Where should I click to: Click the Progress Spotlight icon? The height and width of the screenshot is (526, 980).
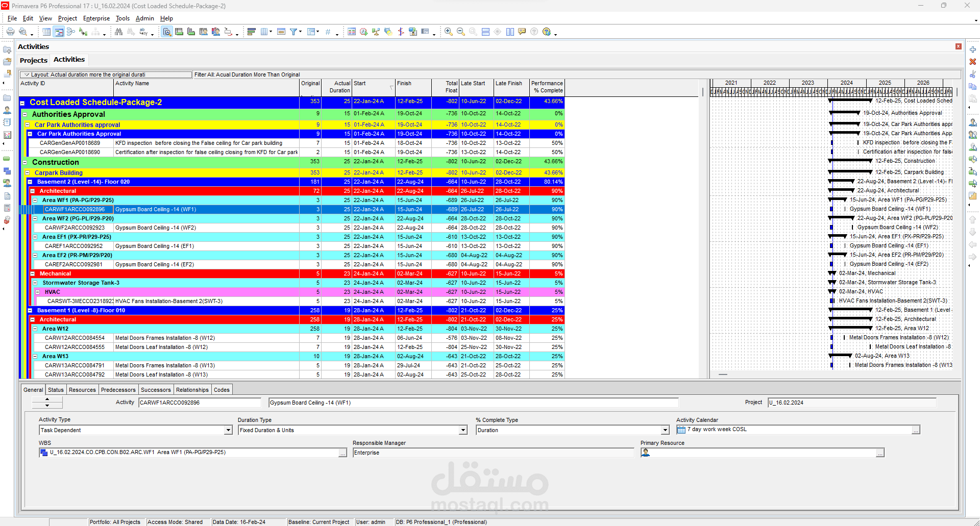point(388,32)
